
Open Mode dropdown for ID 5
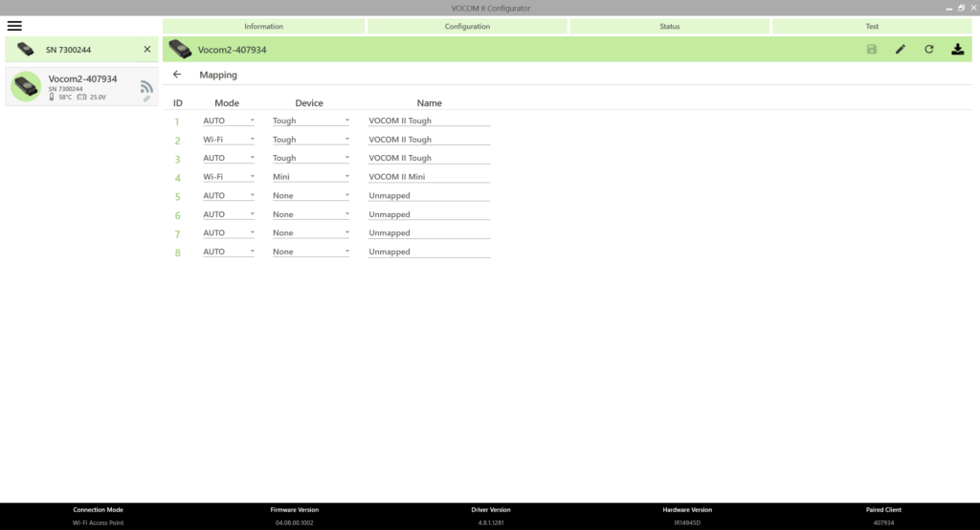[x=228, y=195]
